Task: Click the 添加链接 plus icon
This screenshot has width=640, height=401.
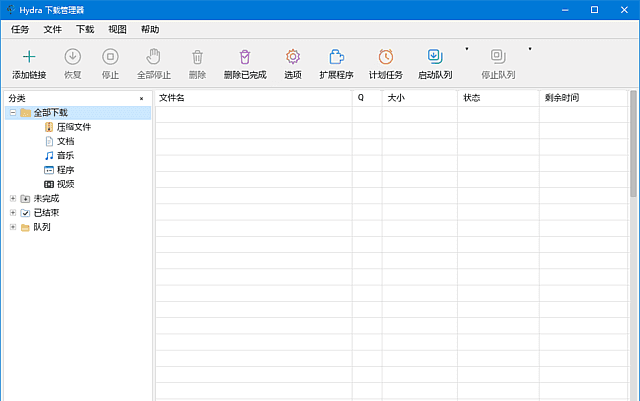Action: [29, 57]
